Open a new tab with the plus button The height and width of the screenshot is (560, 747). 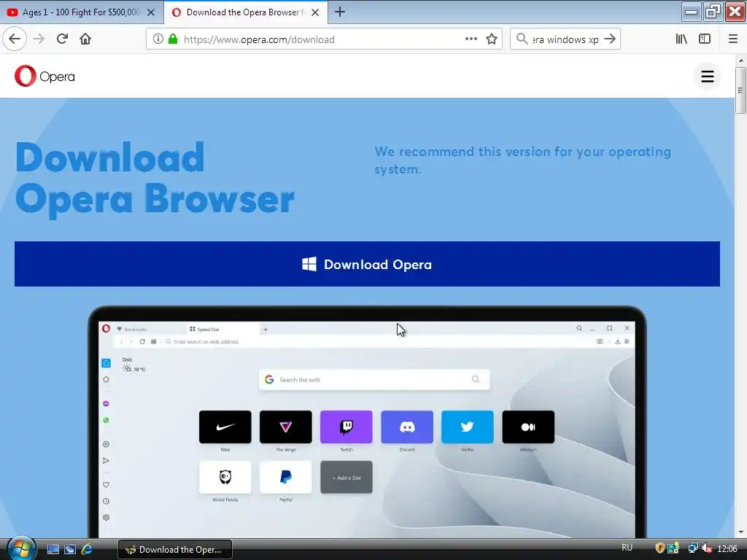tap(340, 12)
